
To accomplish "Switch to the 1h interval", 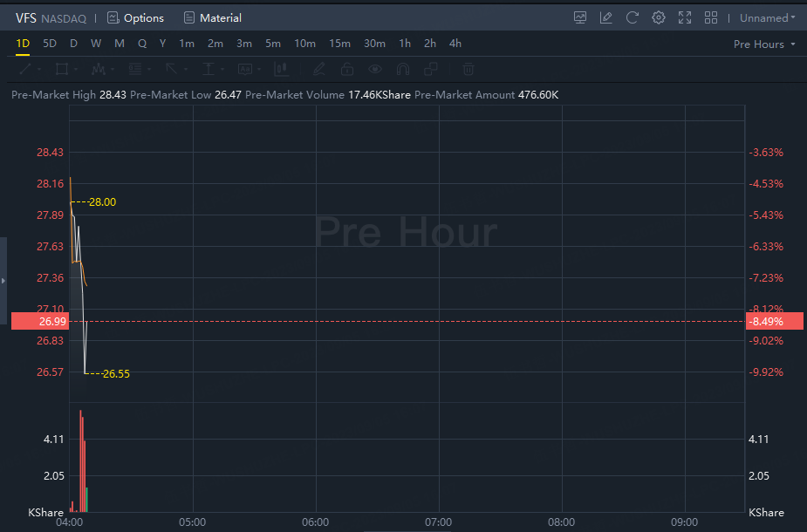I will pos(405,44).
